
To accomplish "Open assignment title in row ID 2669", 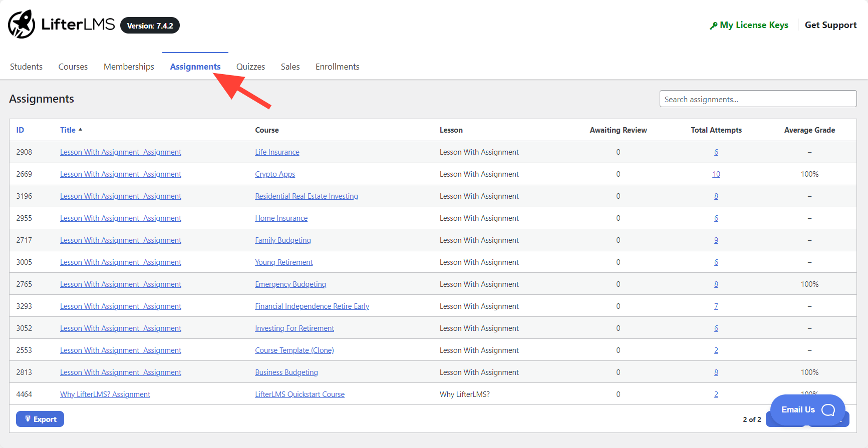I will pos(121,174).
